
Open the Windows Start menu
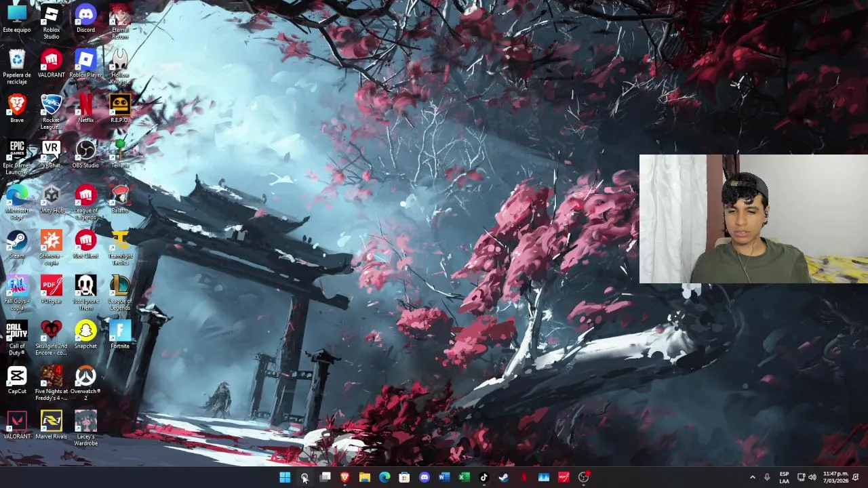tap(285, 477)
